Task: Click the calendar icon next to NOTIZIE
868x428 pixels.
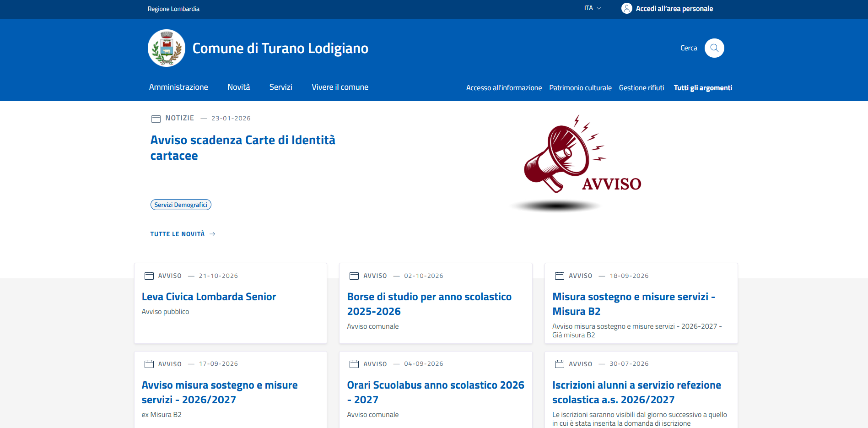Action: pyautogui.click(x=156, y=119)
